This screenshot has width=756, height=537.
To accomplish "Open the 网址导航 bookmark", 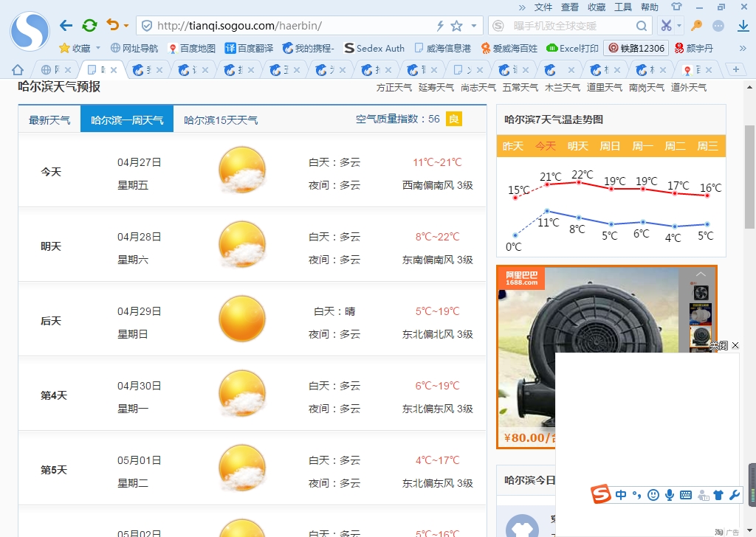I will pyautogui.click(x=134, y=48).
